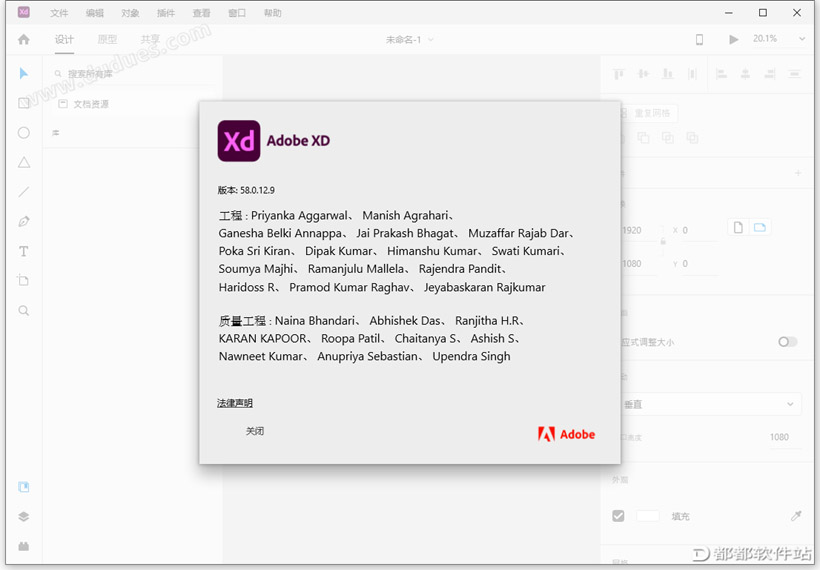This screenshot has width=820, height=570.
Task: Open the 对象 menu
Action: (130, 13)
